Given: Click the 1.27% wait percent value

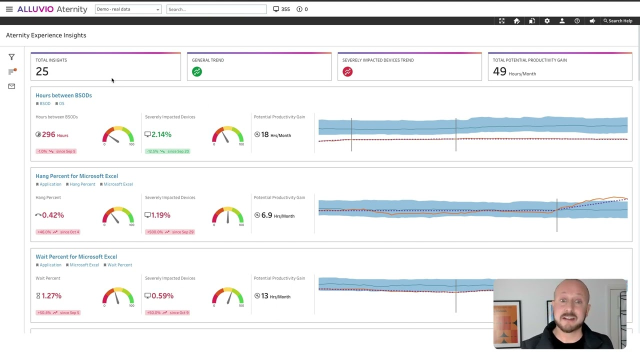Looking at the screenshot, I should [49, 296].
